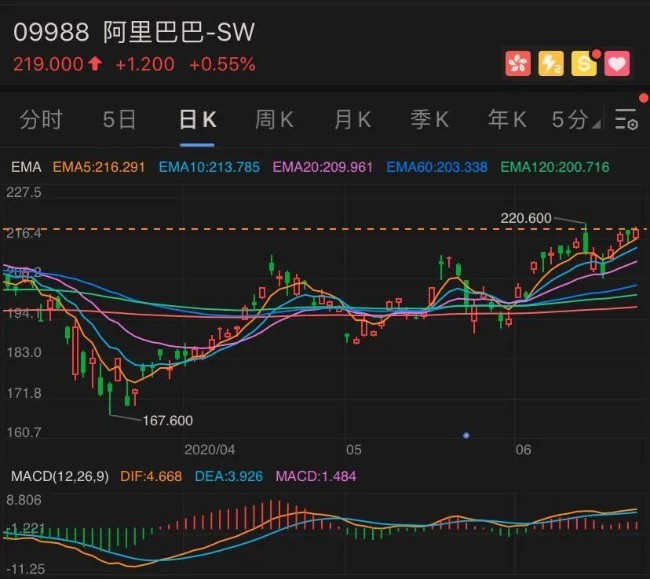The height and width of the screenshot is (579, 650).
Task: Switch to the 分时 tab
Action: point(41,120)
